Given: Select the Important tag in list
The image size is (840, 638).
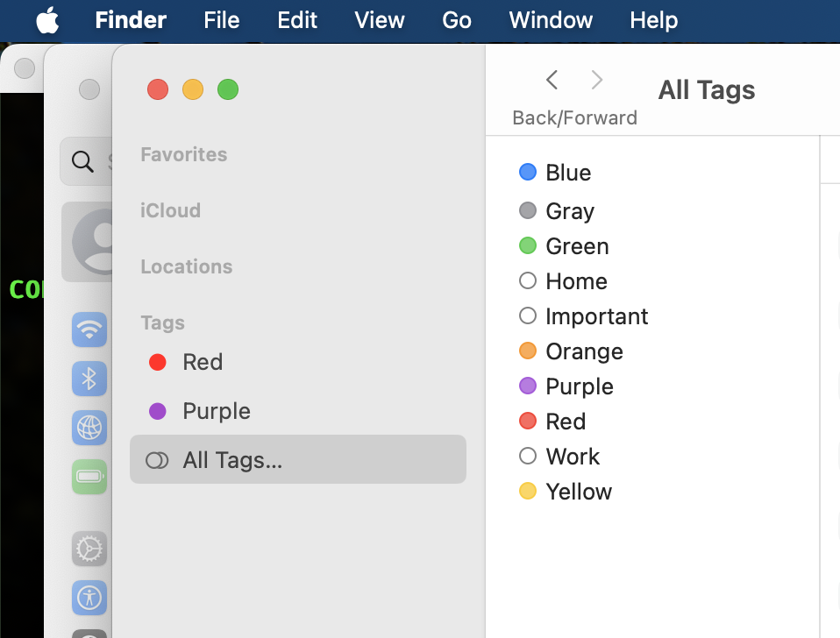Looking at the screenshot, I should click(x=596, y=316).
